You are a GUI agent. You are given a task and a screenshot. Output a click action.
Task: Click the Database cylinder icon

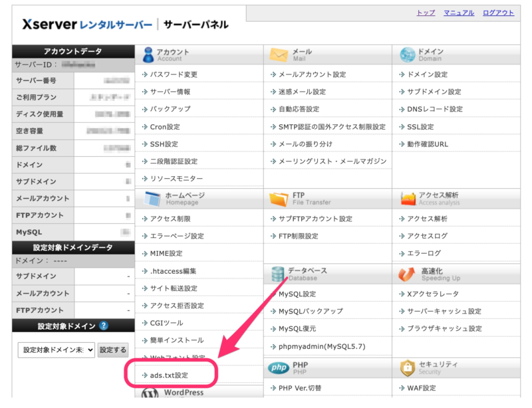click(278, 274)
